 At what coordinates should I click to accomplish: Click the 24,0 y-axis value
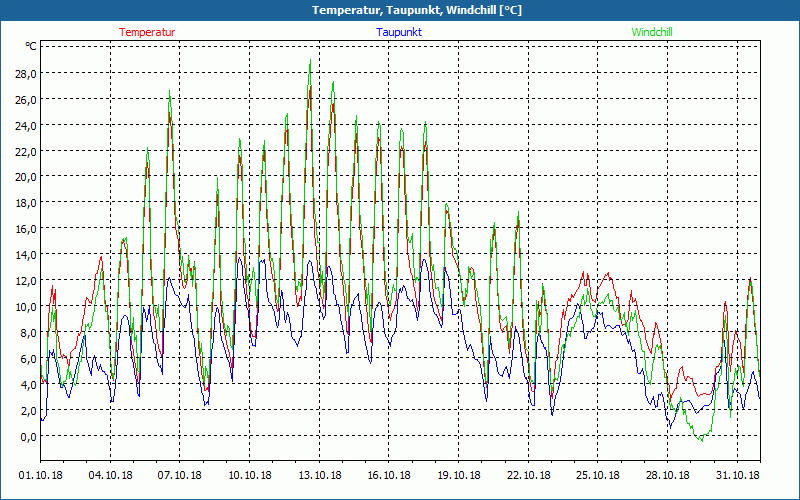[x=26, y=126]
